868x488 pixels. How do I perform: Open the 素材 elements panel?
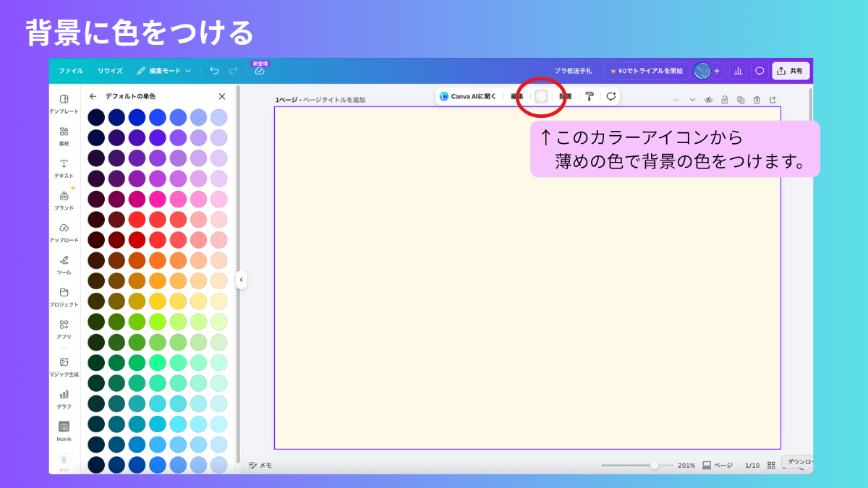[64, 135]
